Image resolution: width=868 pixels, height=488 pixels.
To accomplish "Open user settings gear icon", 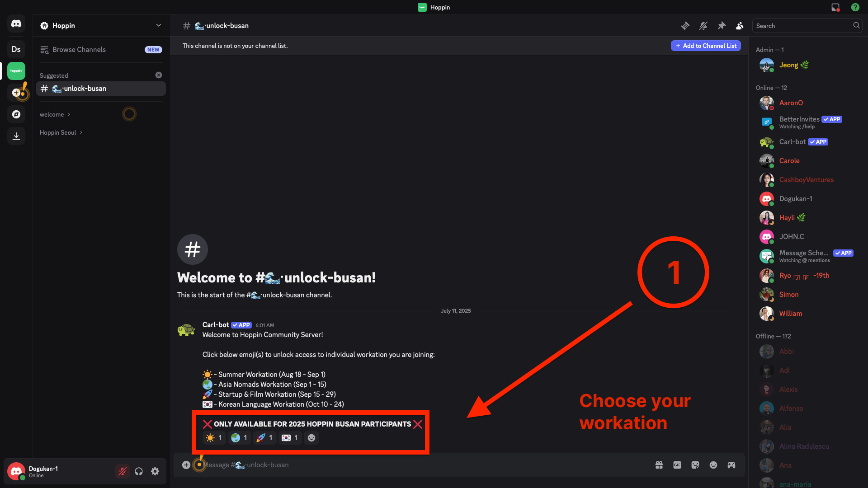I will pos(155,471).
